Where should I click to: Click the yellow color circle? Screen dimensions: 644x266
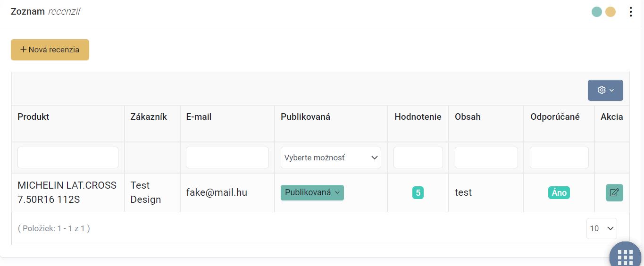[x=611, y=12]
